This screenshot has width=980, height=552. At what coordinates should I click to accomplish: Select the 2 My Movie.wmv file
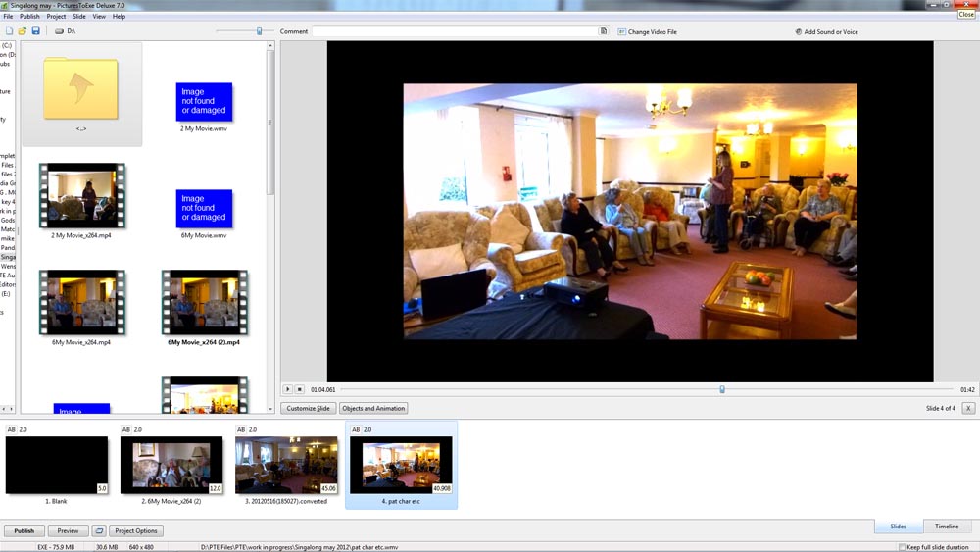204,102
